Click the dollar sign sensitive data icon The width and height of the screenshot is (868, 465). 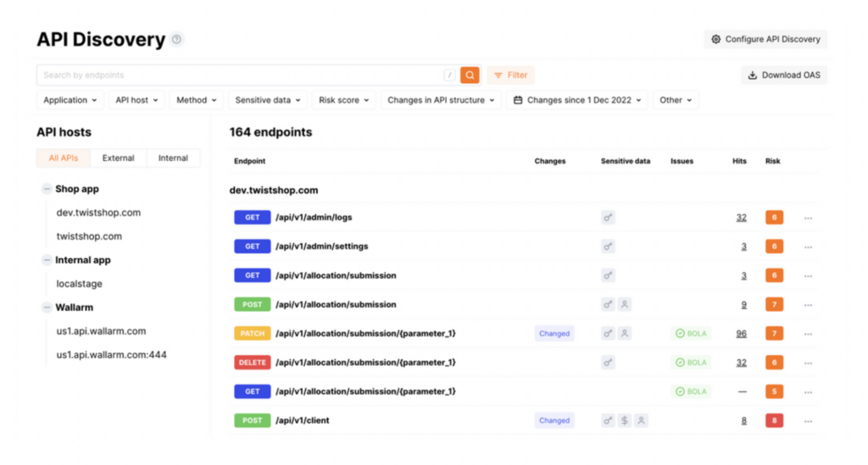point(625,420)
